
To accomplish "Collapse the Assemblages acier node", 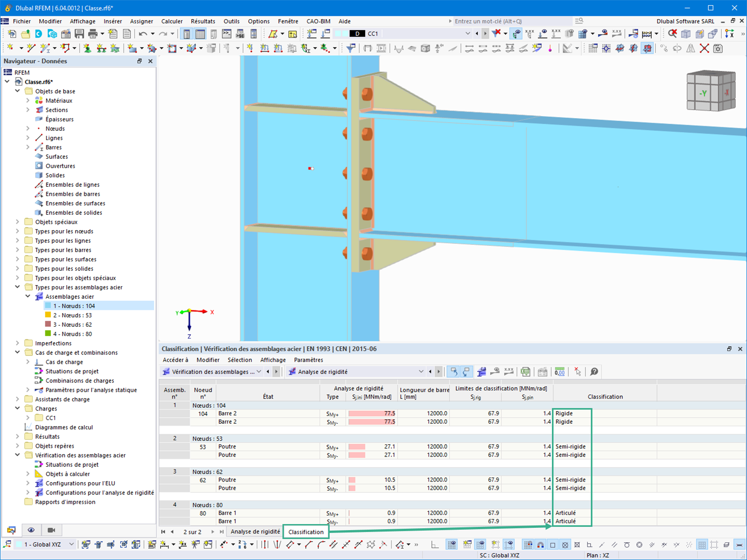I will click(x=28, y=296).
